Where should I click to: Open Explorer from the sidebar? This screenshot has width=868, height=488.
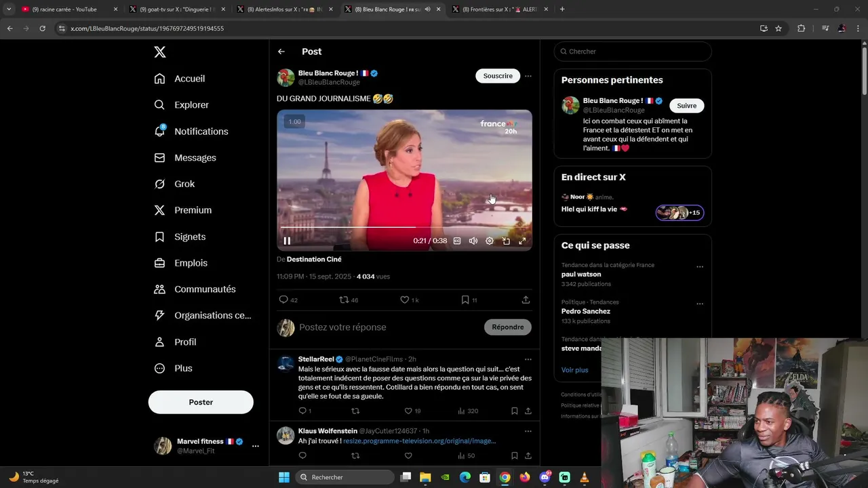click(181, 105)
